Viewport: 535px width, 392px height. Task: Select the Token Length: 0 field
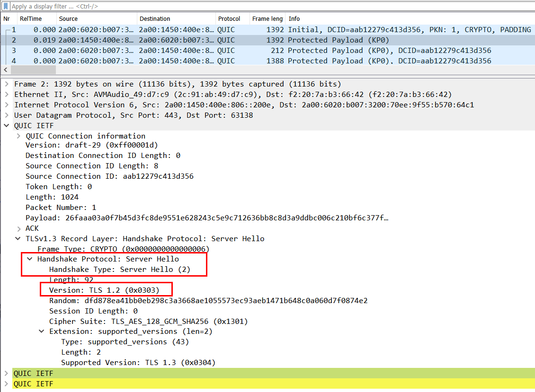59,186
